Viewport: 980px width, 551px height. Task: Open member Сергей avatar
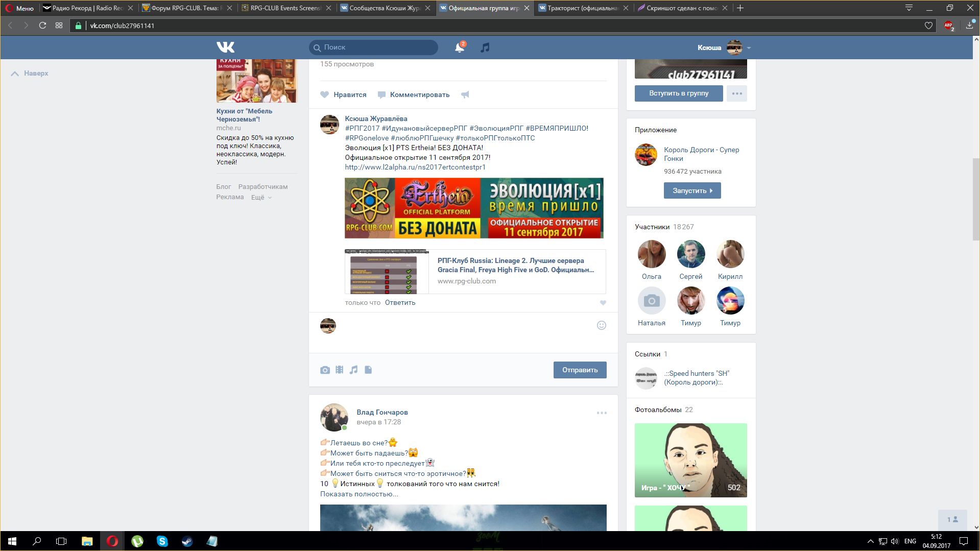tap(690, 254)
